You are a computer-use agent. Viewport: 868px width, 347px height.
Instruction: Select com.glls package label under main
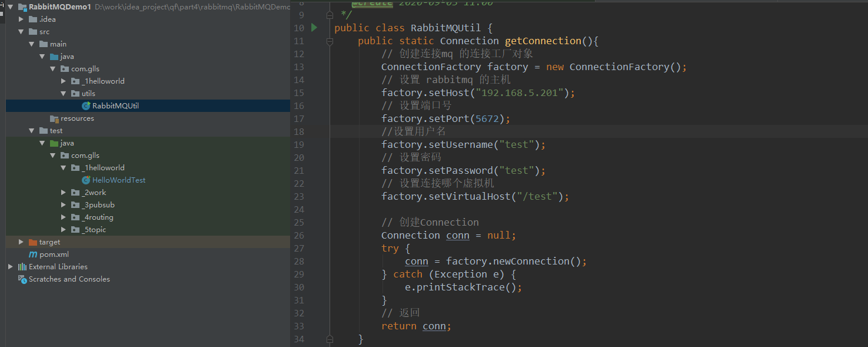pyautogui.click(x=85, y=69)
